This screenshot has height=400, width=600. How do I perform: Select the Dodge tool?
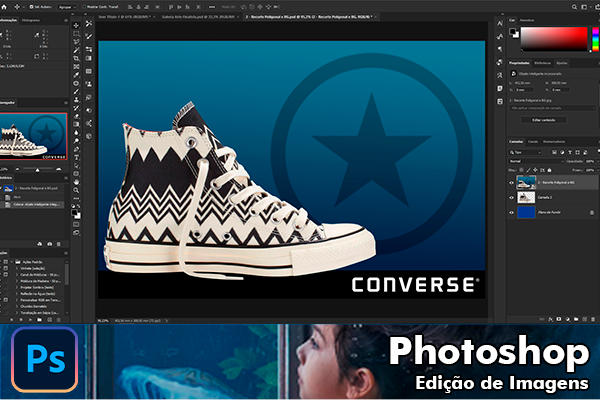76,141
